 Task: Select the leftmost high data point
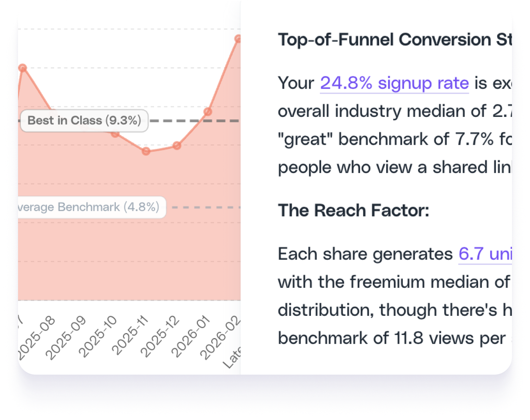pos(23,68)
